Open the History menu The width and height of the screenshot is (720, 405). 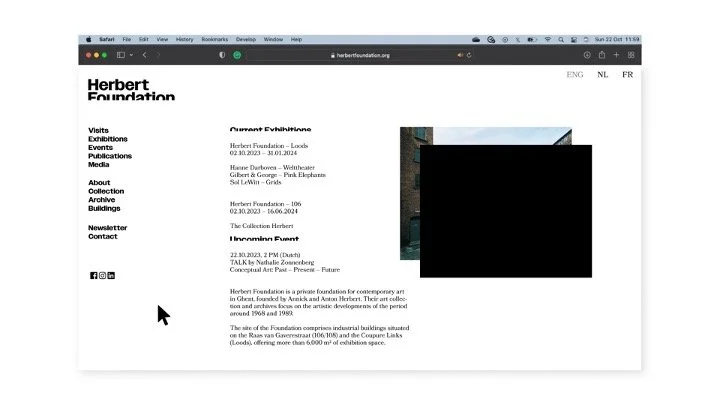pos(185,39)
